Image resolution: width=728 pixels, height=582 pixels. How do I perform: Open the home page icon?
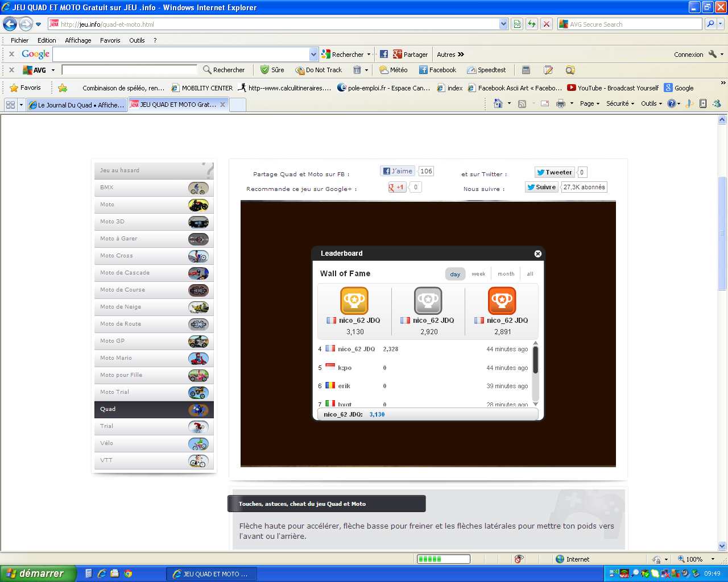[x=498, y=103]
